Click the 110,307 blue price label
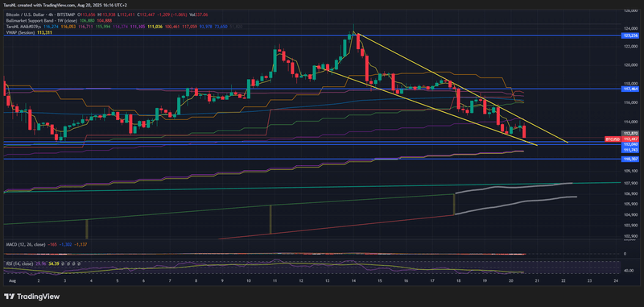This screenshot has height=307, width=644. [630, 159]
